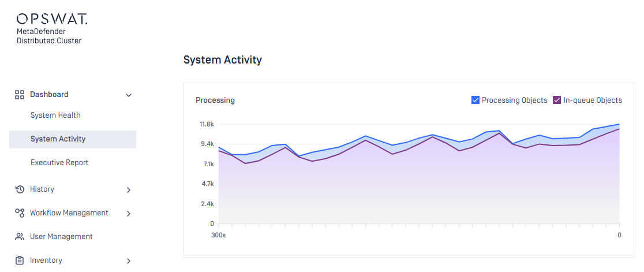Click the User Management people icon
The height and width of the screenshot is (272, 644).
[x=20, y=237]
